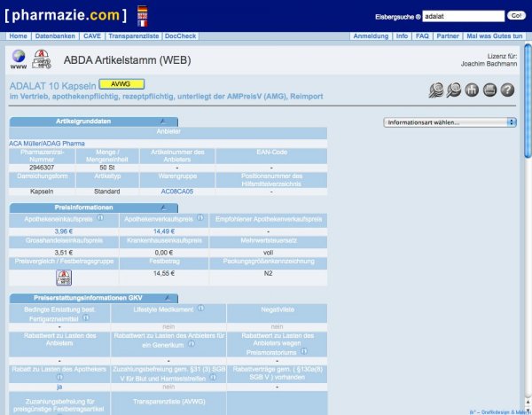Click the multi-magnifier search icon

click(436, 90)
